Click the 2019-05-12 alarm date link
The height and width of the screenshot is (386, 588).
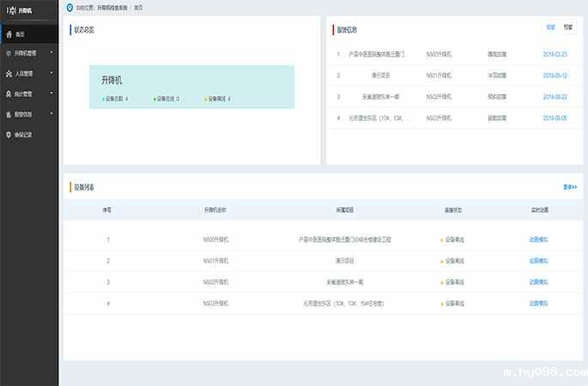click(555, 75)
